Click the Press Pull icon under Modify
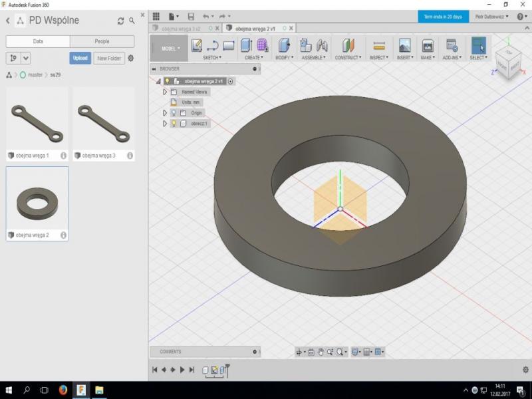 pyautogui.click(x=284, y=45)
